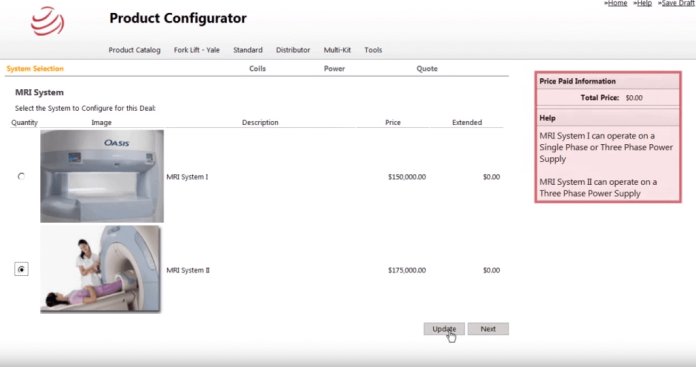Switch to the Quote step tab
The image size is (696, 367).
click(x=427, y=69)
